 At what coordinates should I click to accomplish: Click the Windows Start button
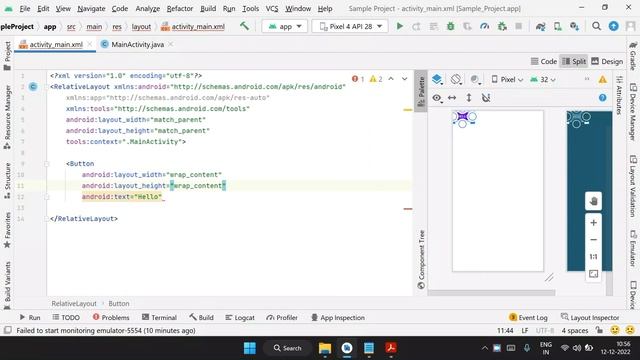pyautogui.click(x=249, y=348)
